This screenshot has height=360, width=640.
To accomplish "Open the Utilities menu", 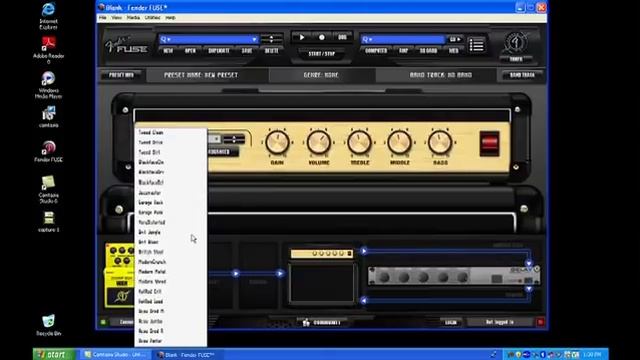I will pyautogui.click(x=152, y=18).
